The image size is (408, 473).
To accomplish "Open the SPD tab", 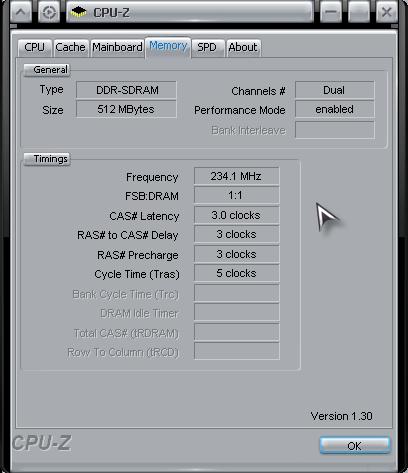I will pyautogui.click(x=207, y=47).
